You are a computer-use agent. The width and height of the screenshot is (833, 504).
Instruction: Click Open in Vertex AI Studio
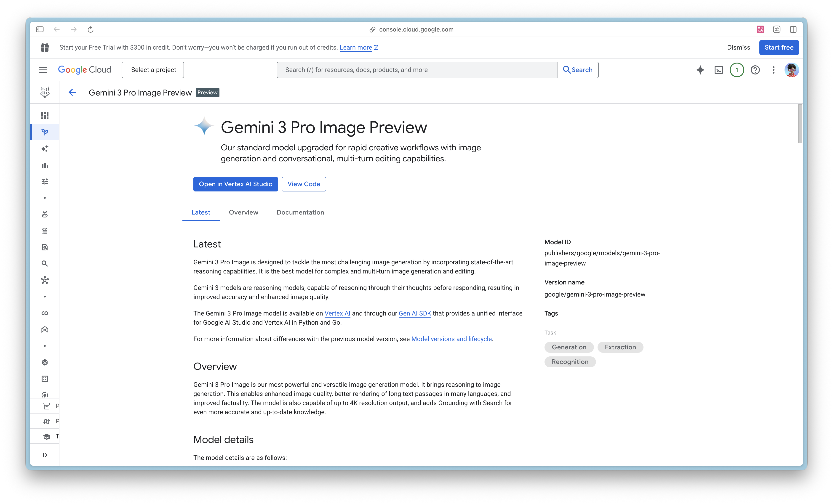tap(235, 184)
